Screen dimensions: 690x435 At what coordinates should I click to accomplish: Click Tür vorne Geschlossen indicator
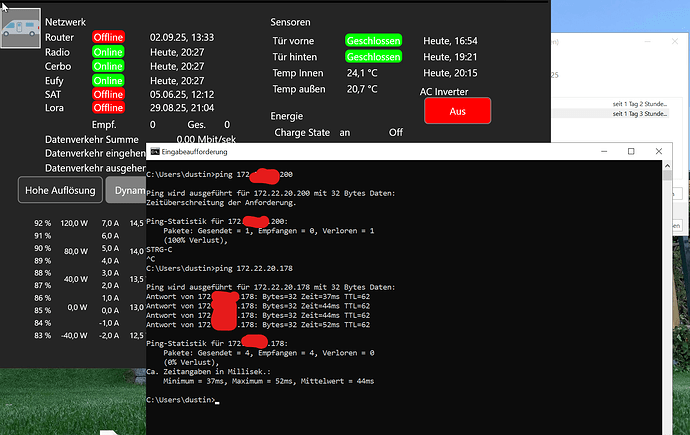(373, 41)
